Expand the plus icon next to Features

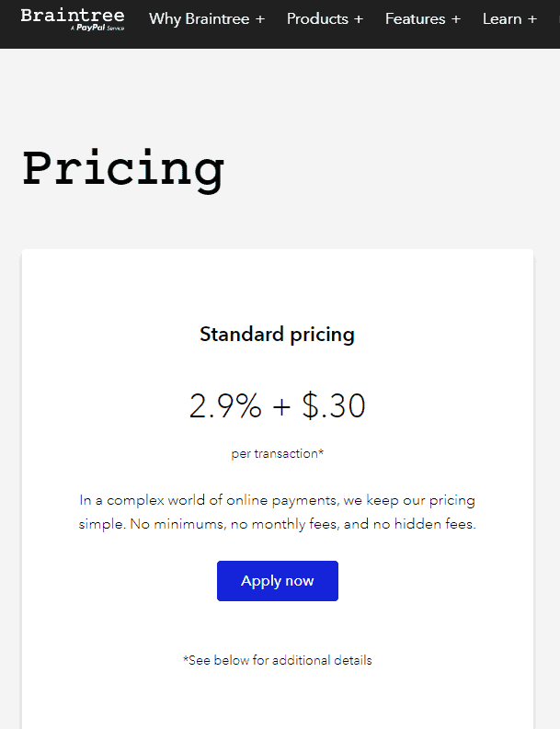456,19
